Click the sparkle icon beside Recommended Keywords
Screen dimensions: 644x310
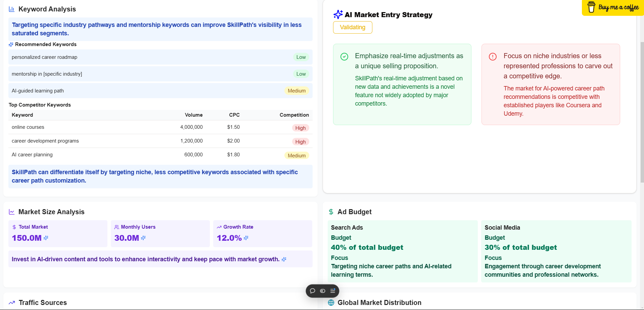pyautogui.click(x=11, y=44)
